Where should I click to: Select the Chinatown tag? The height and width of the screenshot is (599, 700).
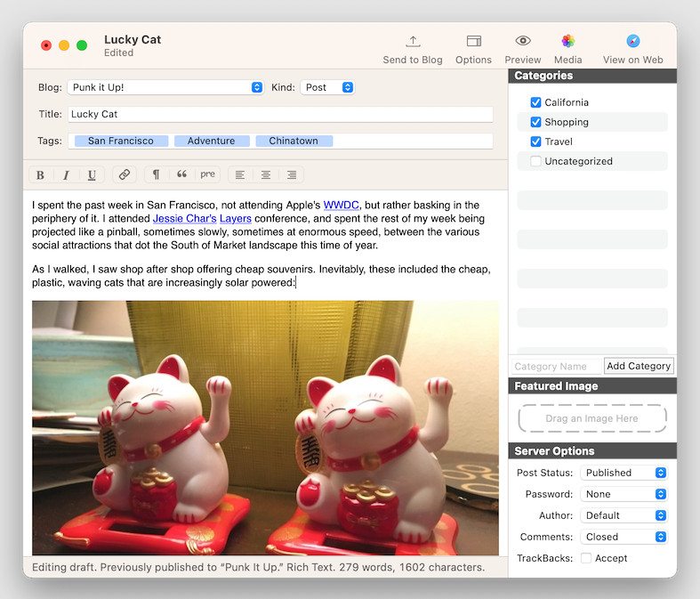pos(294,141)
